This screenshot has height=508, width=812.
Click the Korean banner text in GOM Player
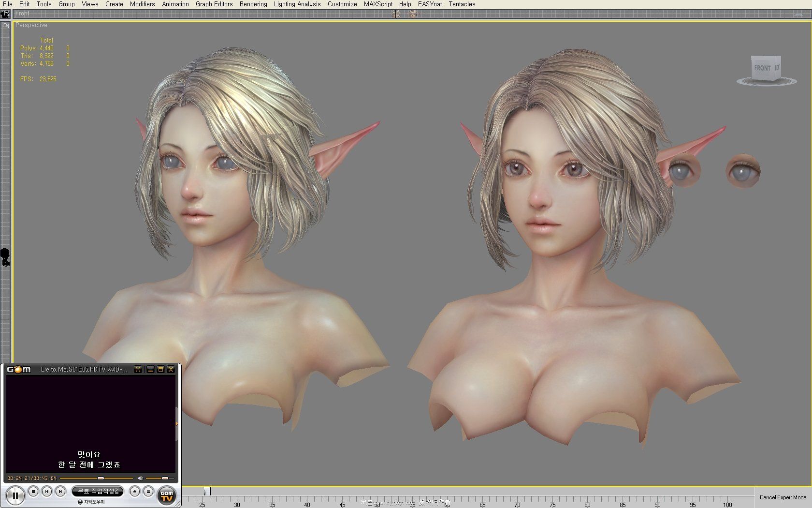(x=98, y=491)
